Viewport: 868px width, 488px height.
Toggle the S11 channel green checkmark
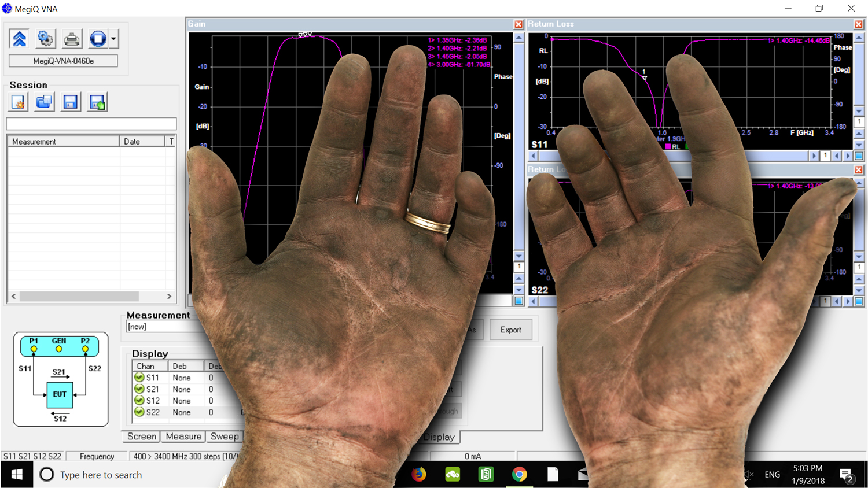click(138, 378)
